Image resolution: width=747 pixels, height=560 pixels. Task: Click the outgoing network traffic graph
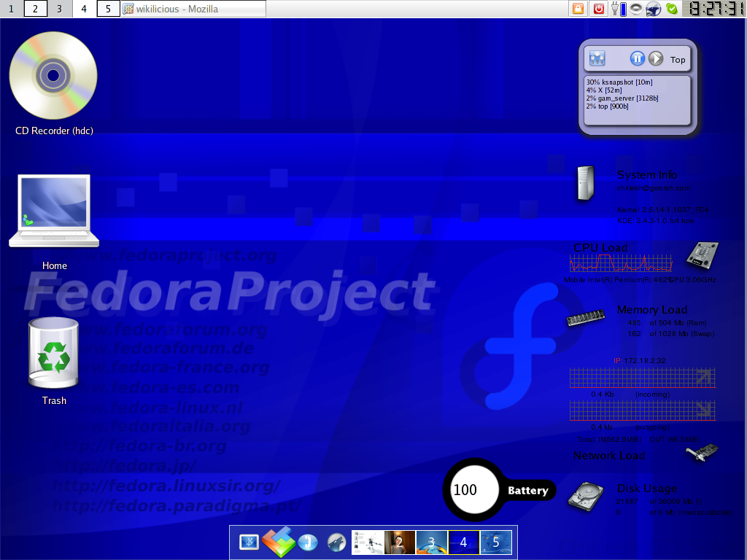point(643,411)
